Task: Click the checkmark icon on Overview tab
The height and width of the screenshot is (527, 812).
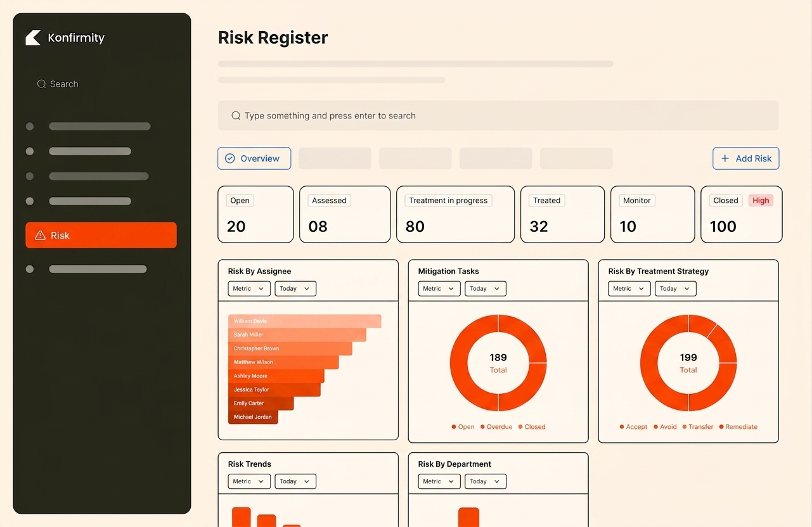Action: pyautogui.click(x=230, y=158)
